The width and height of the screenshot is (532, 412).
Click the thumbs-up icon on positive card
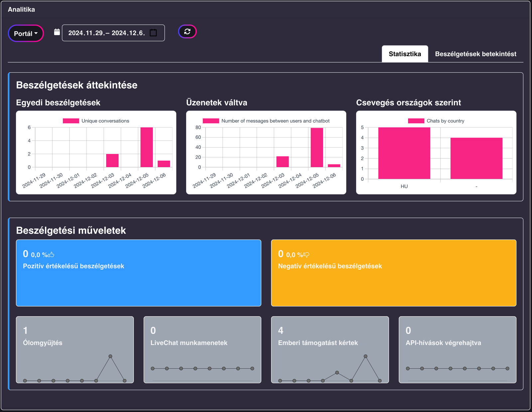[52, 255]
